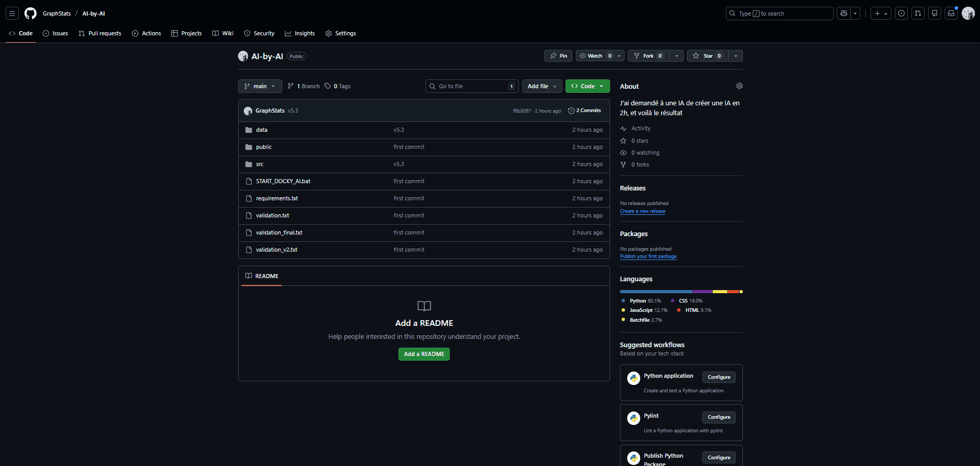Screen dimensions: 980x466
Task: Click the Add a README button
Action: [424, 354]
